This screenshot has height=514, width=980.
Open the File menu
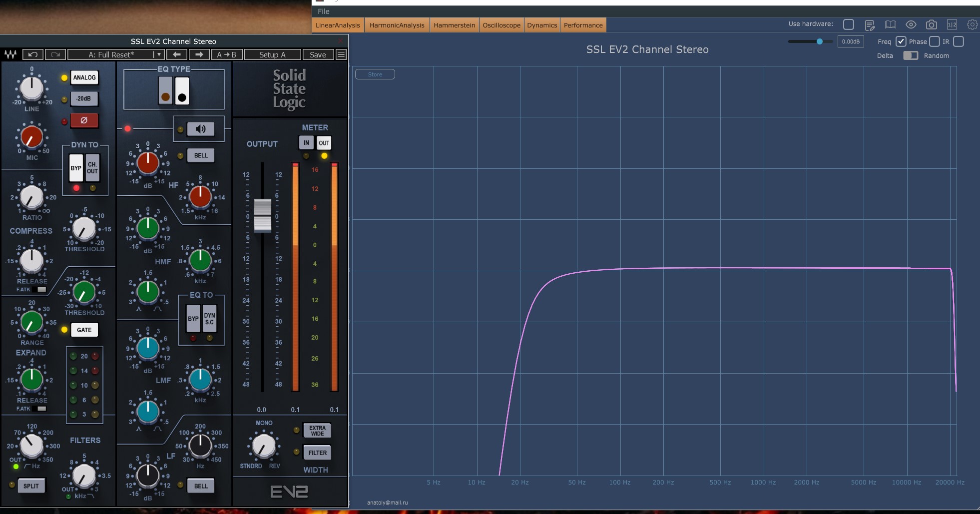(x=324, y=11)
